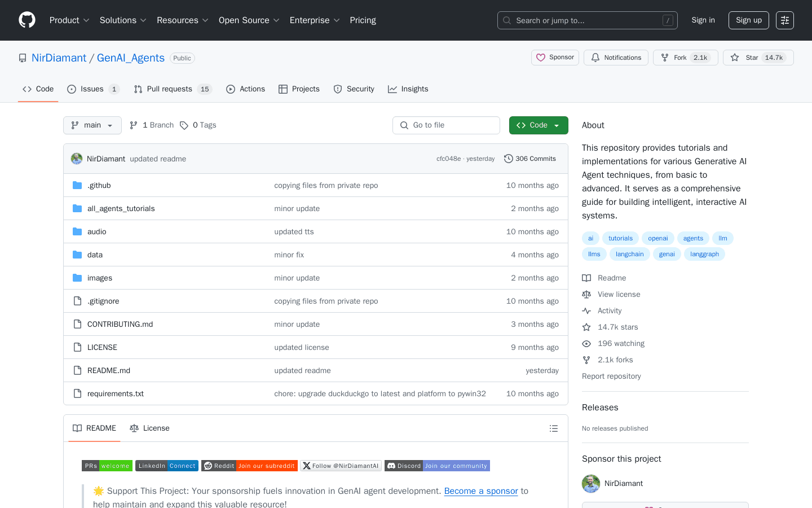812x508 pixels.
Task: Click the Go to file search box
Action: [446, 125]
